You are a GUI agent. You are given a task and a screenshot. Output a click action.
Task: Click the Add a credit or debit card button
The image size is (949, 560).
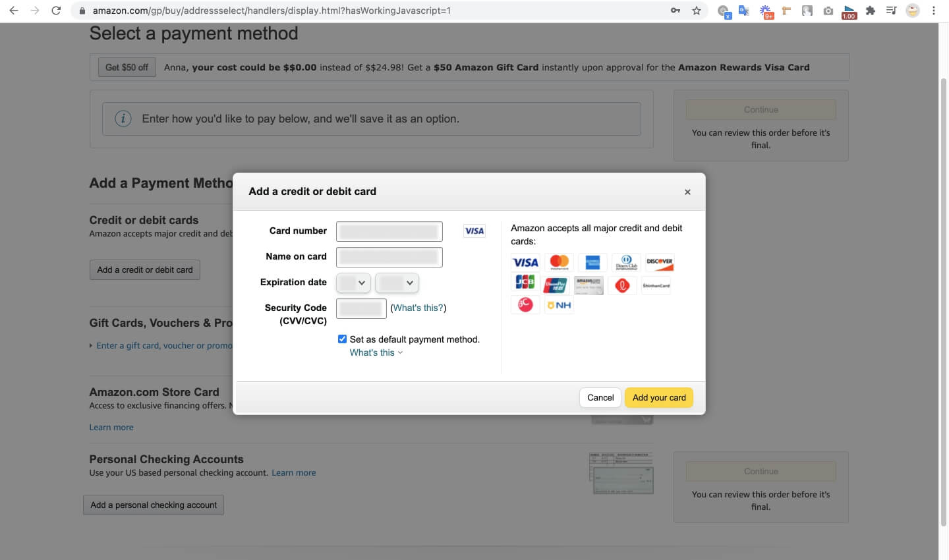145,269
